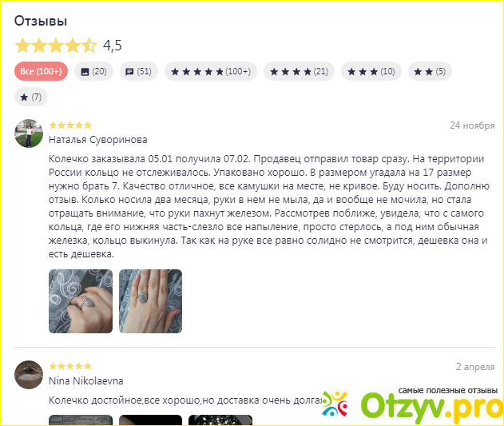Screen dimensions: 504x426
Task: Click the name Наталья Суворинова
Action: 97,140
